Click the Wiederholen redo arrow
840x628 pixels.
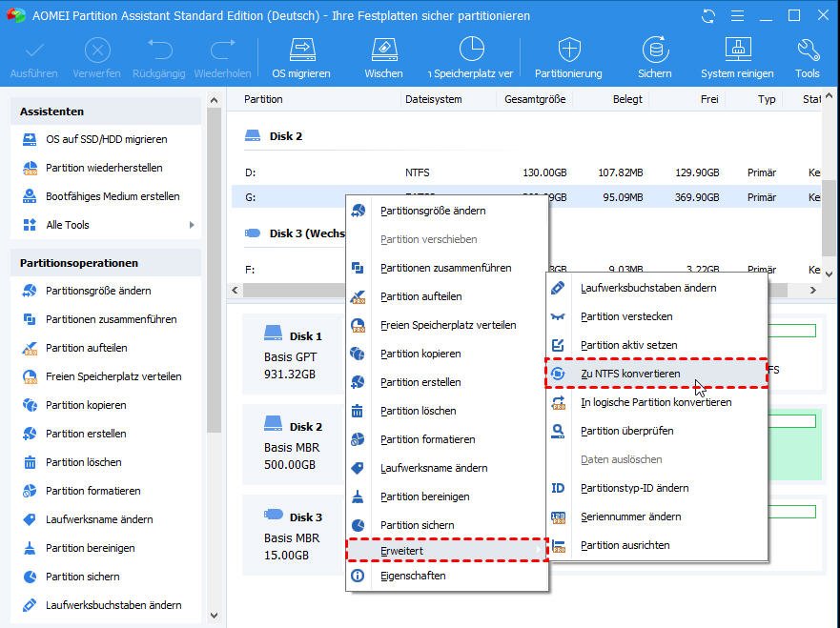click(222, 50)
